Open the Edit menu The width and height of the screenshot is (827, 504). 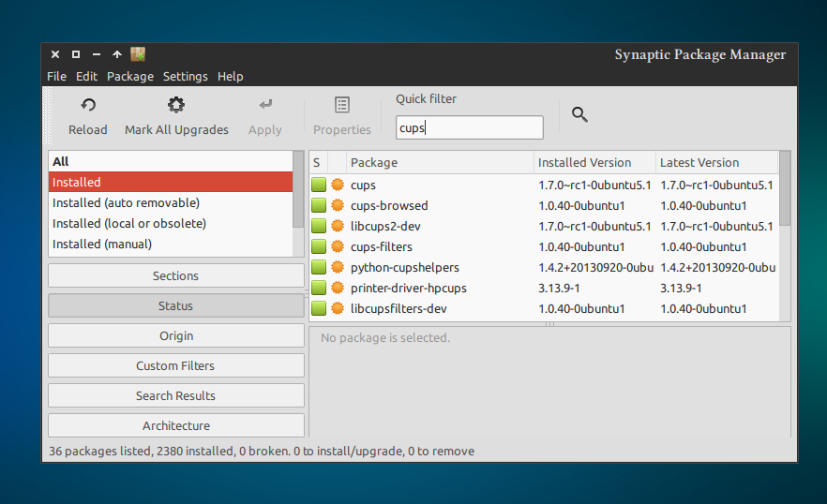[x=86, y=77]
